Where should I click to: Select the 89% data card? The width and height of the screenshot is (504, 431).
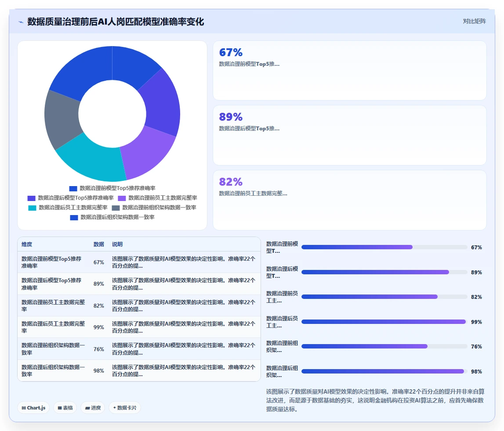tap(349, 135)
